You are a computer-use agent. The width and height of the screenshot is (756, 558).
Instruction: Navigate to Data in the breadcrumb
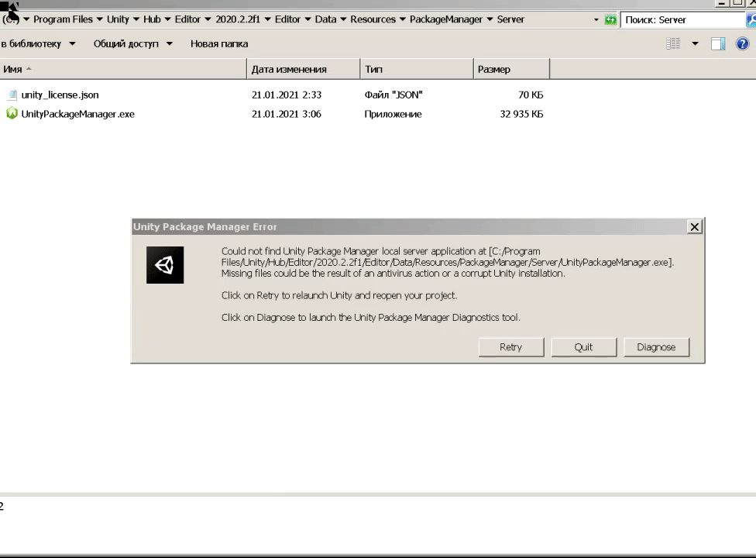(x=325, y=19)
